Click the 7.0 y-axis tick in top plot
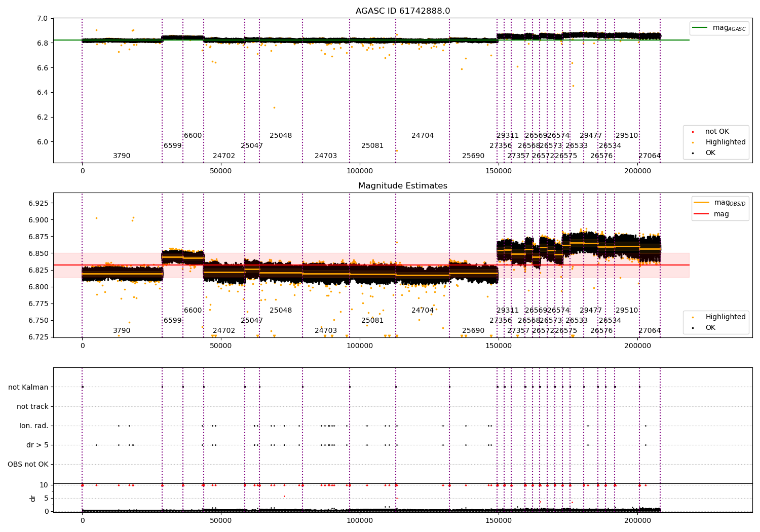Image resolution: width=760 pixels, height=532 pixels. [43, 19]
